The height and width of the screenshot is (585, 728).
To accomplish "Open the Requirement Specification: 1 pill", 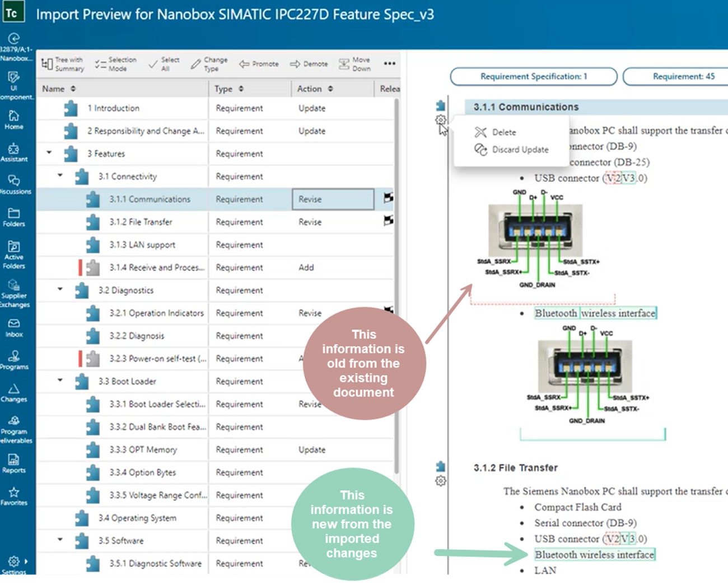I will pyautogui.click(x=534, y=76).
